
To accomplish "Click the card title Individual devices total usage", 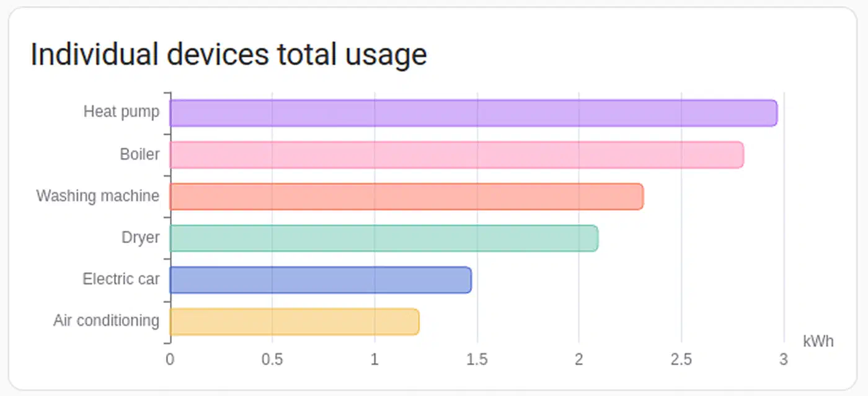I will tap(228, 55).
